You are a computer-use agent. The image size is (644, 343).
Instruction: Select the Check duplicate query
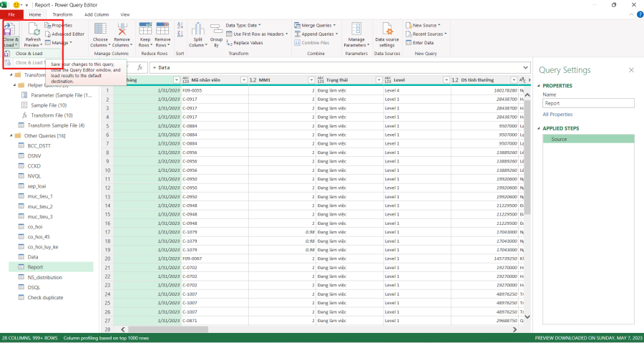tap(45, 297)
